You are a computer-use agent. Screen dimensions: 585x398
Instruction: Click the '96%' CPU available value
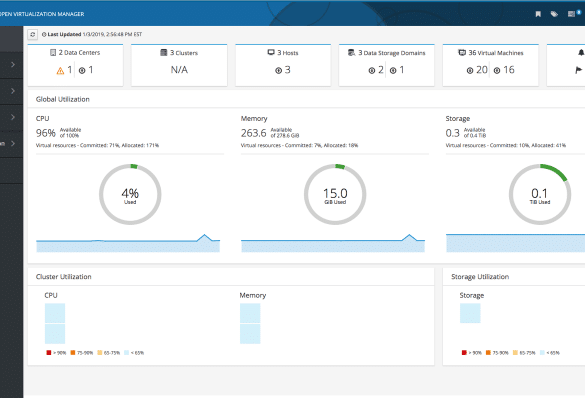(x=46, y=133)
